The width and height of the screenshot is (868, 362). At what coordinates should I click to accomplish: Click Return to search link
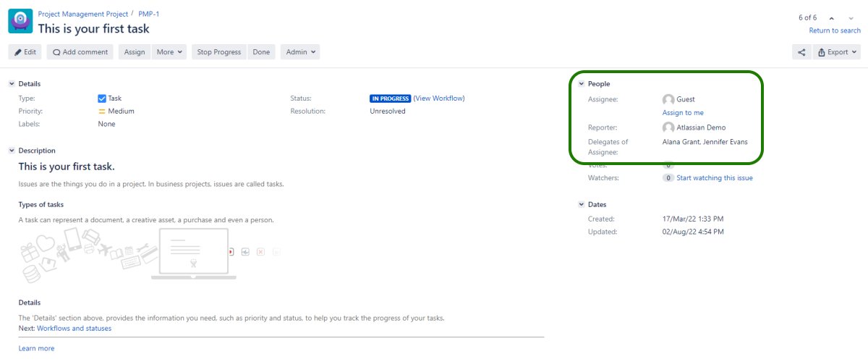coord(835,30)
